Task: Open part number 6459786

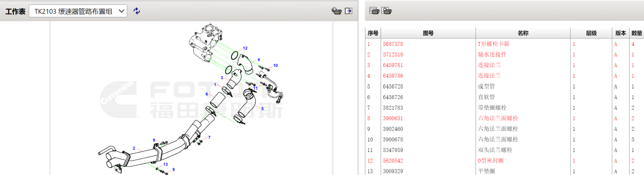Action: point(393,76)
